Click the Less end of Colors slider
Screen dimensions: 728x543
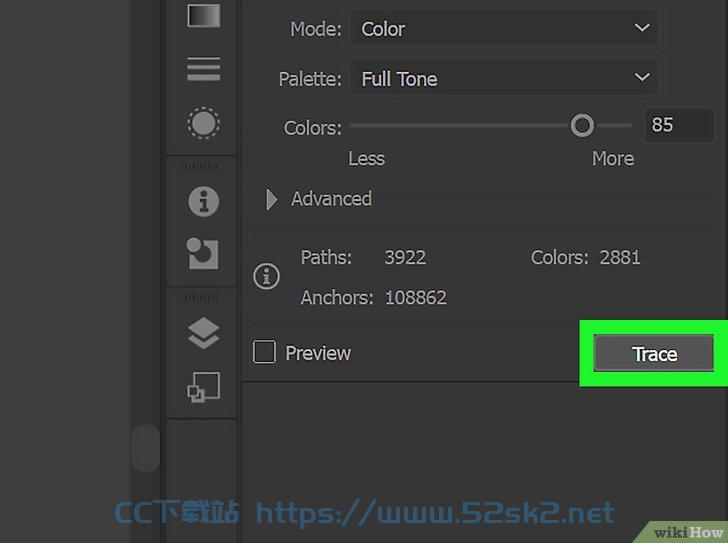tap(366, 159)
